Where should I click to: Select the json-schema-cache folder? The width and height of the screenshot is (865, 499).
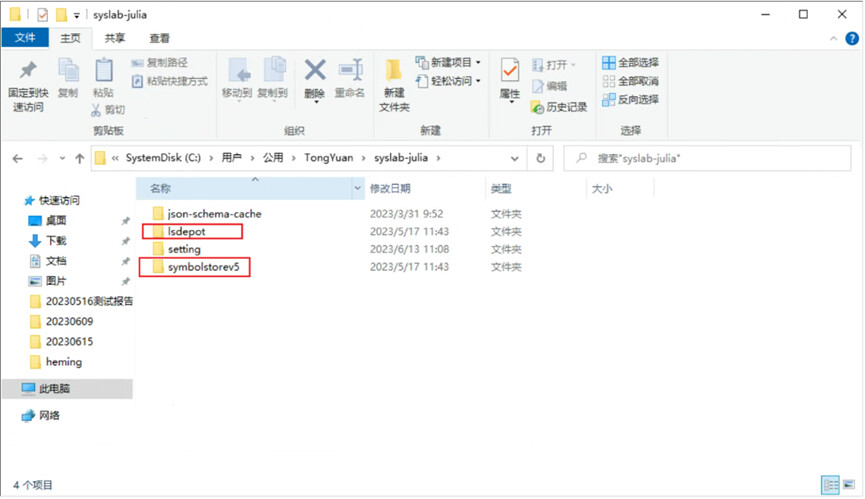[214, 214]
